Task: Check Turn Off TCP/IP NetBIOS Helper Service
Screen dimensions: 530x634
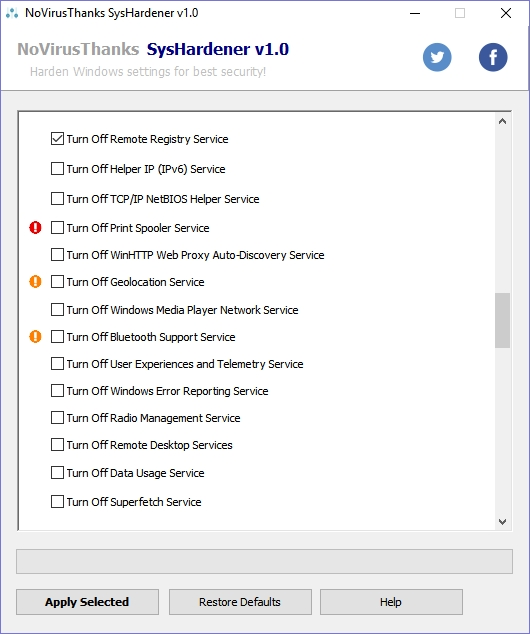Action: [x=57, y=199]
